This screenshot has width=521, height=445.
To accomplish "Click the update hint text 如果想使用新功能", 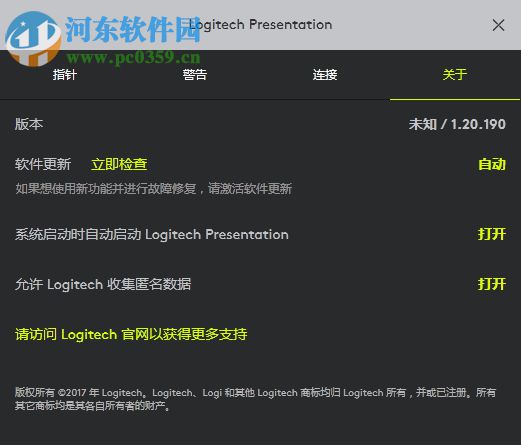I will (x=154, y=189).
